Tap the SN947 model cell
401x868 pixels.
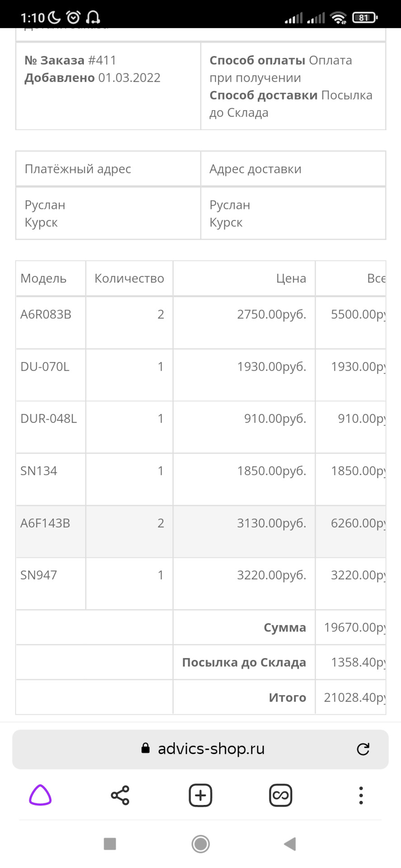pyautogui.click(x=51, y=584)
